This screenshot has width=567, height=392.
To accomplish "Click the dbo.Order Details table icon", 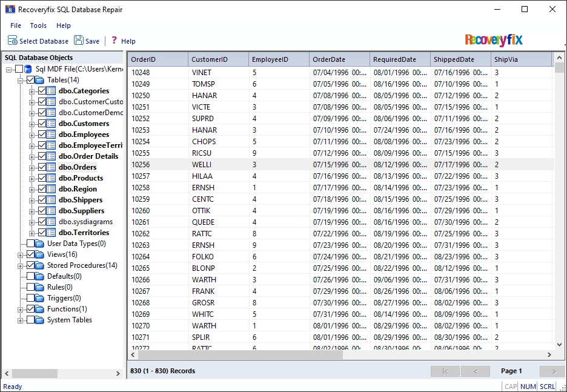I will click(x=51, y=156).
